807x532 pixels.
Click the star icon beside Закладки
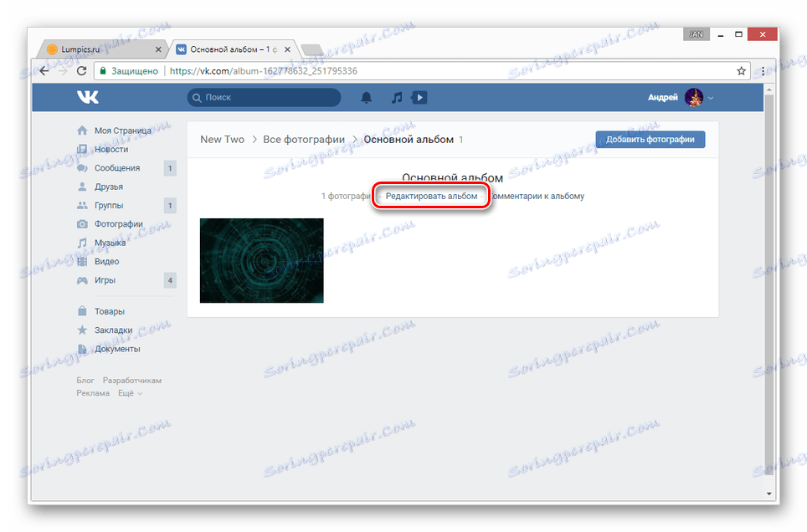pos(82,330)
